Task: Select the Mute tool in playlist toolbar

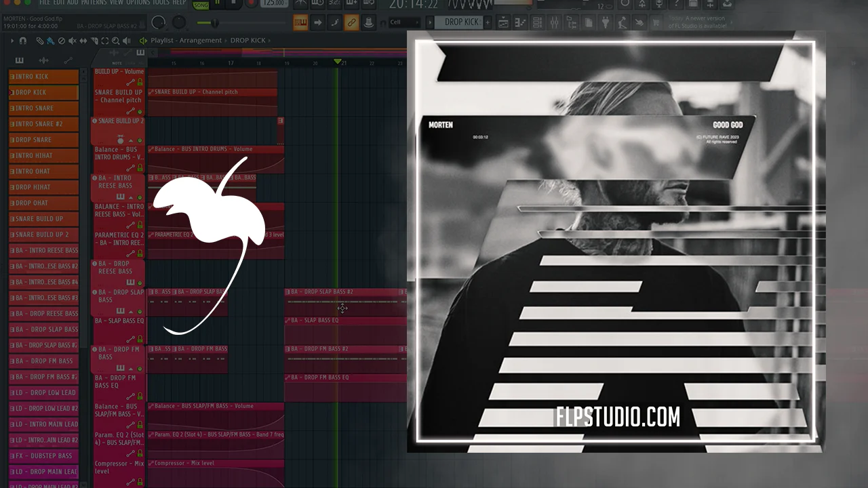Action: pos(73,41)
